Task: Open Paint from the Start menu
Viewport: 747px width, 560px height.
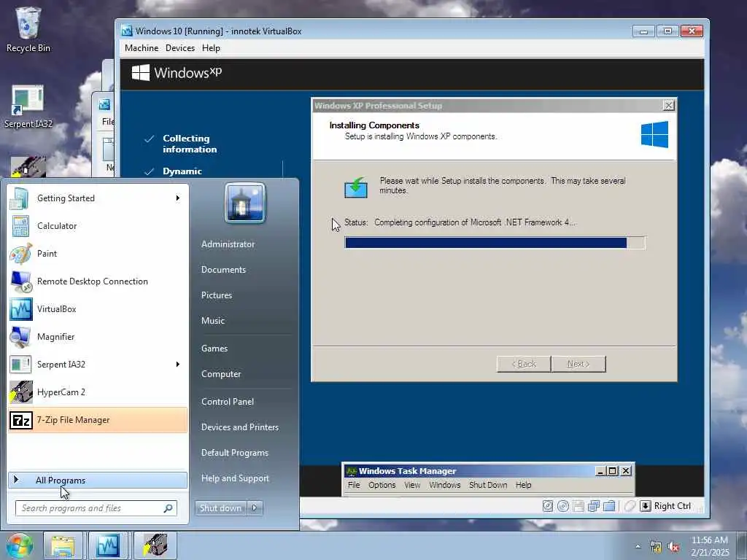Action: pos(97,253)
